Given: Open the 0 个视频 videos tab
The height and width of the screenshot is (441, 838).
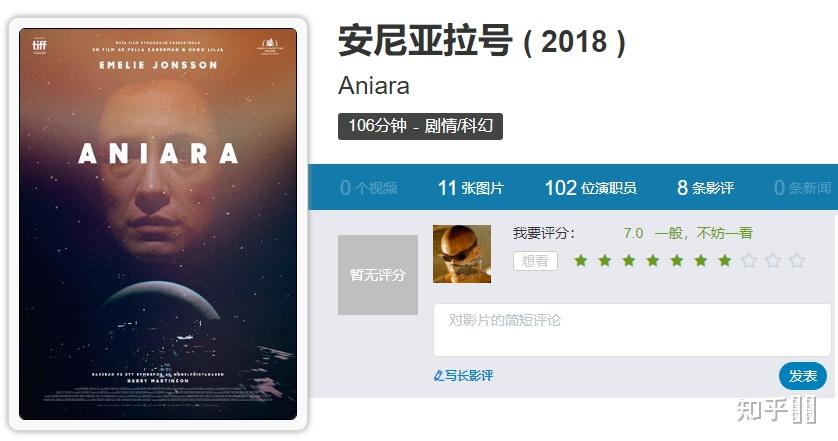Looking at the screenshot, I should (x=368, y=188).
